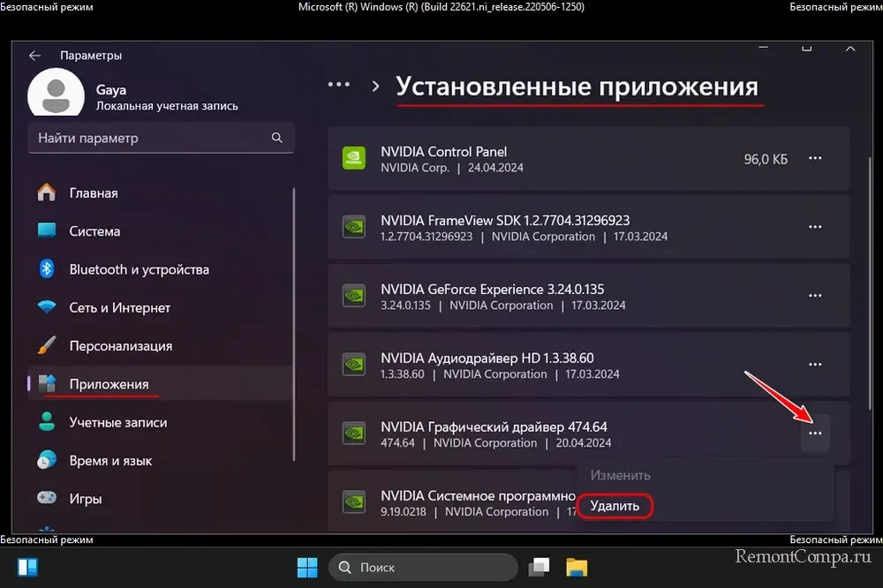883x588 pixels.
Task: Click the sidebar navigation scrollbar
Action: click(x=294, y=325)
